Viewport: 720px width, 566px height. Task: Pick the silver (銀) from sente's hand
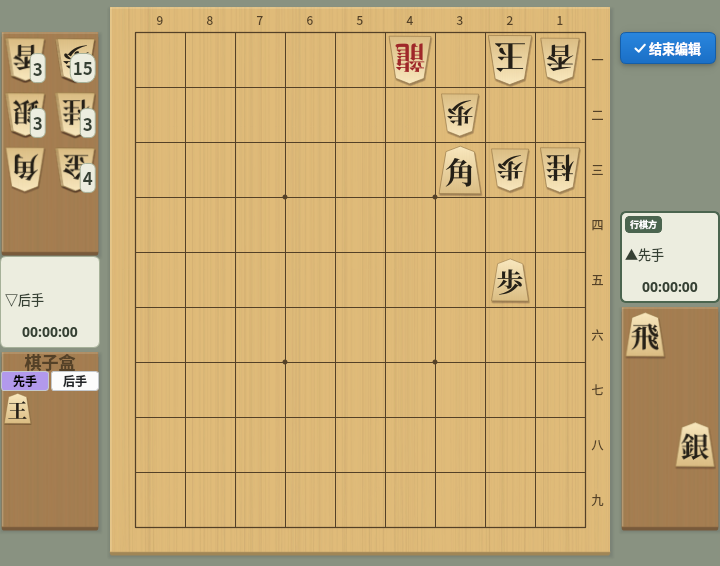coord(695,445)
